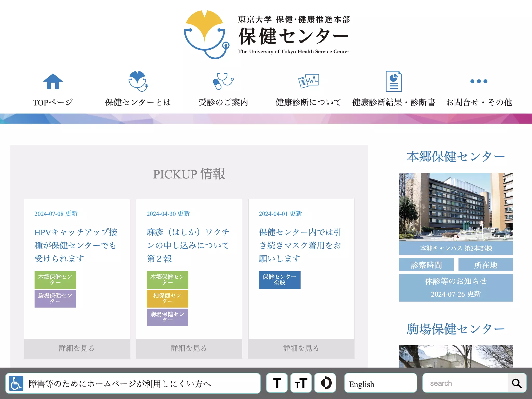Click the 駒場保健センター building photo
Image resolution: width=532 pixels, height=399 pixels.
[456, 356]
